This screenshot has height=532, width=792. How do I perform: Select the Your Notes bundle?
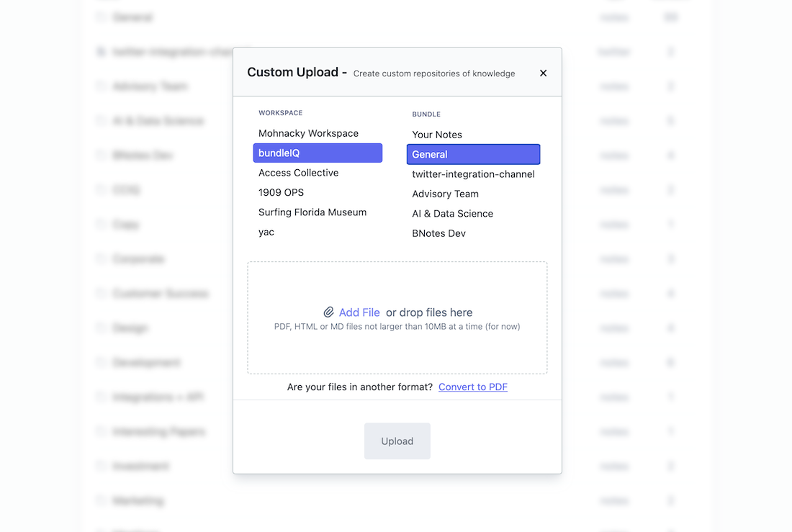coord(437,135)
